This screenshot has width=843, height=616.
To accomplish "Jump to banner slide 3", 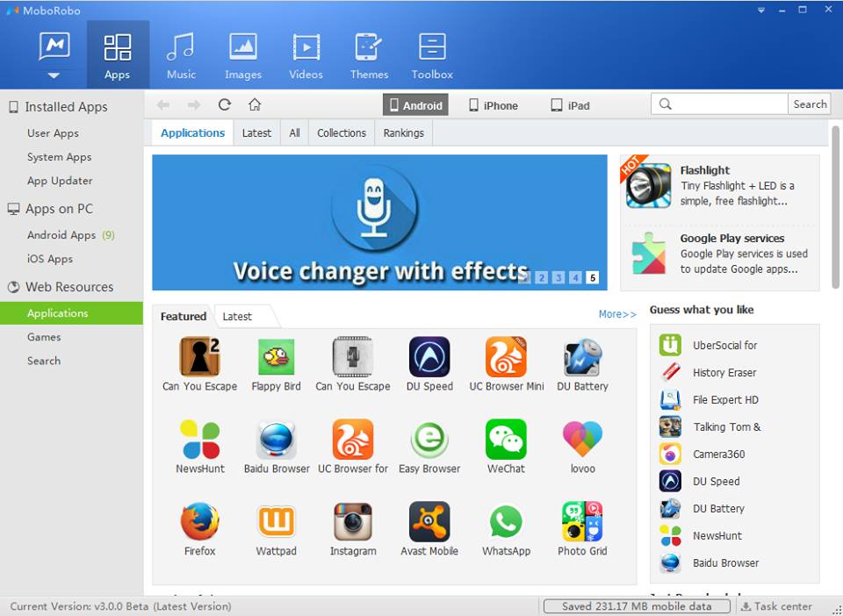I will pyautogui.click(x=558, y=277).
